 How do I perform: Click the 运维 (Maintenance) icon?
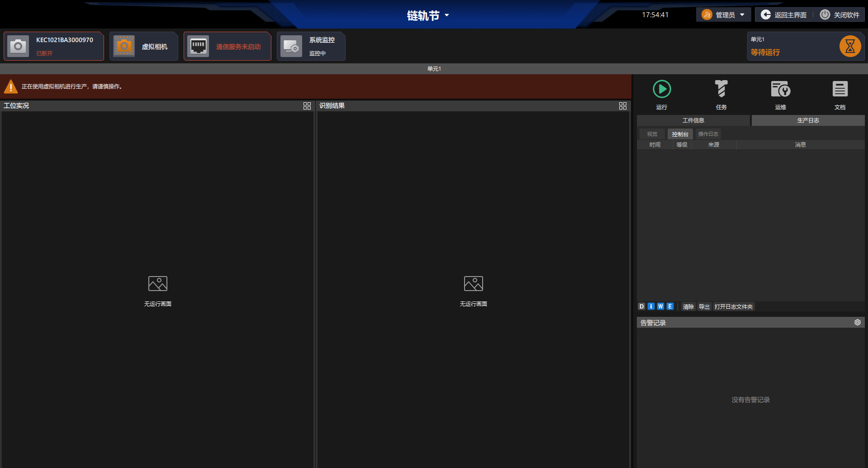pyautogui.click(x=780, y=89)
